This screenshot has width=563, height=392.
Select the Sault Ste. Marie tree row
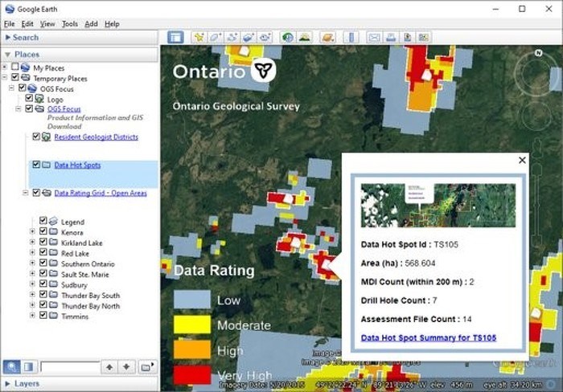click(x=84, y=275)
